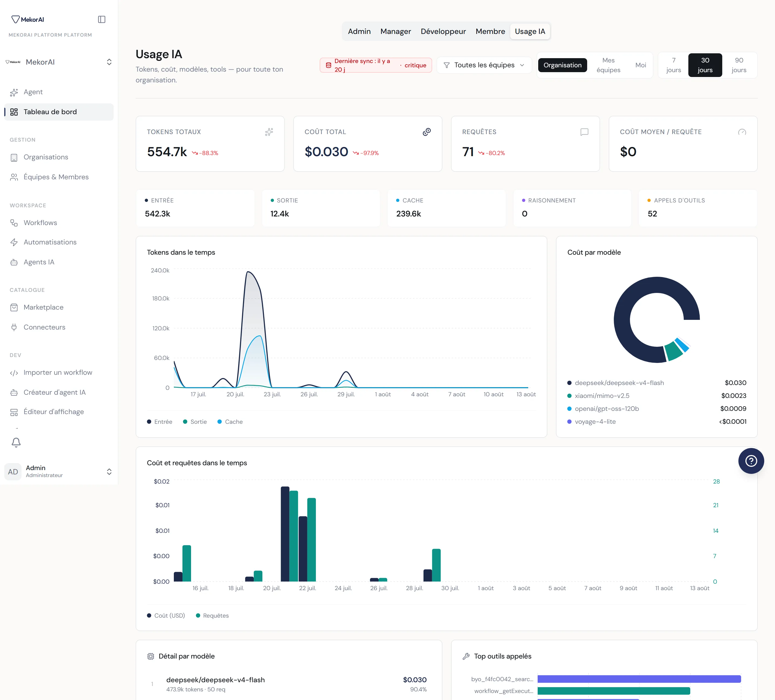Click the Éditeur d'affichage layout icon
Screen dimensions: 775x700
pos(14,412)
